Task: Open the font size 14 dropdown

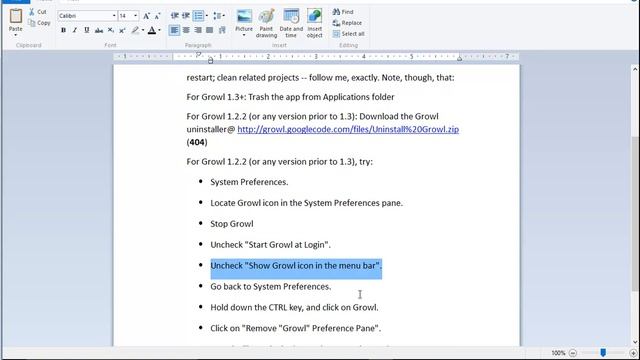Action: coord(136,16)
